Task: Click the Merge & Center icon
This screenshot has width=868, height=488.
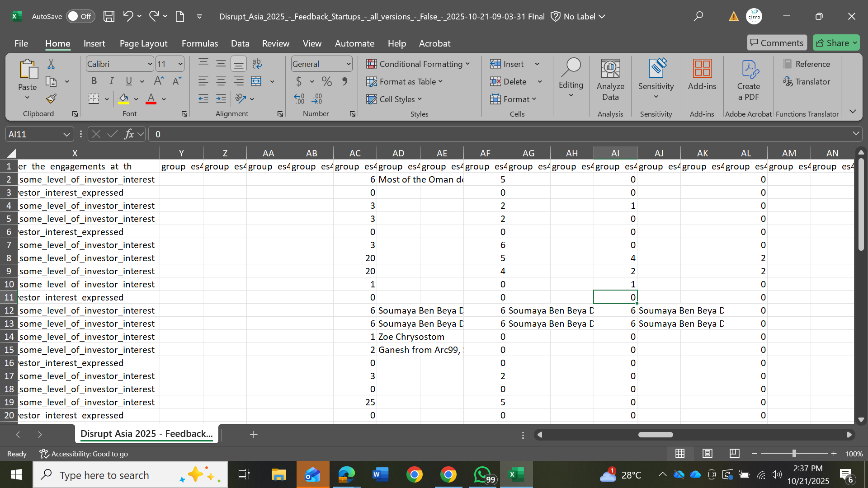Action: pyautogui.click(x=256, y=81)
